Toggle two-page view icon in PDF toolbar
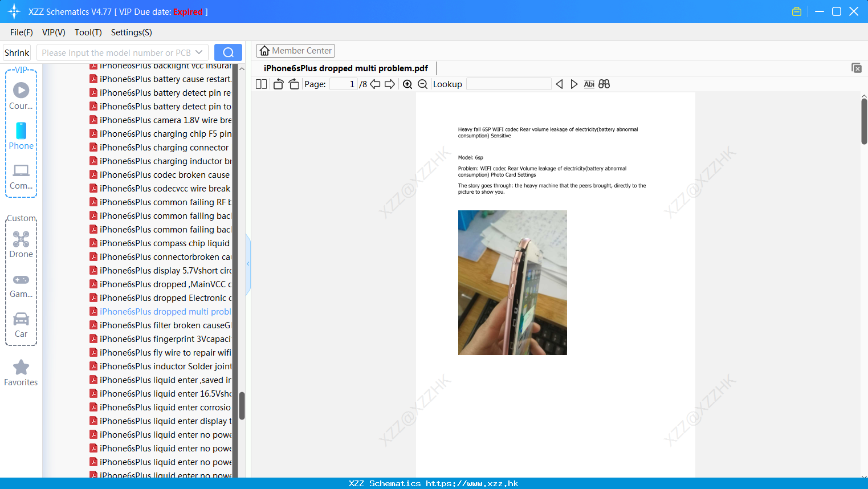Screen dimensions: 868x489 click(261, 84)
